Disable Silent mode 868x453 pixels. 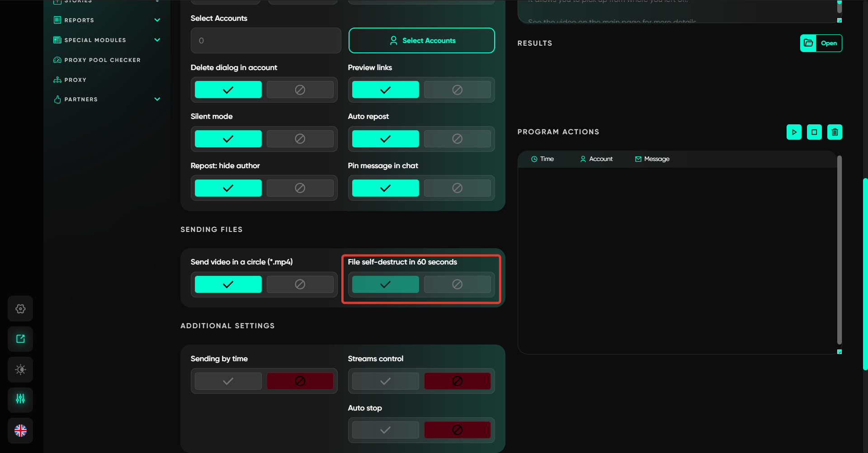pos(300,139)
